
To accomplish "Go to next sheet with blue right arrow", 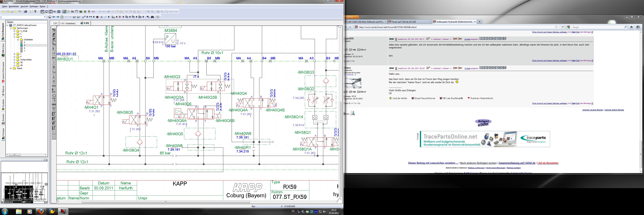I will pos(58,17).
